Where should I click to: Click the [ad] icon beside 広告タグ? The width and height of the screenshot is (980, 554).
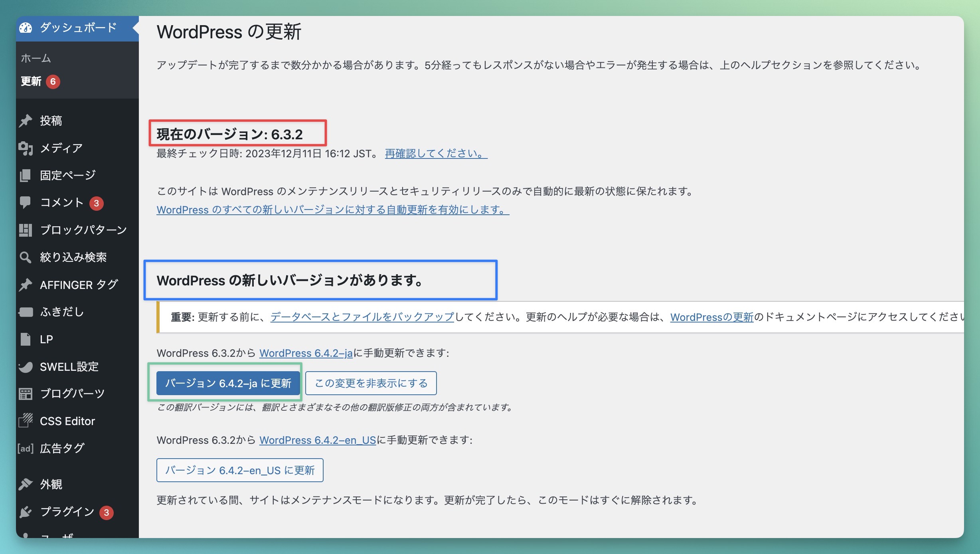[x=26, y=448]
